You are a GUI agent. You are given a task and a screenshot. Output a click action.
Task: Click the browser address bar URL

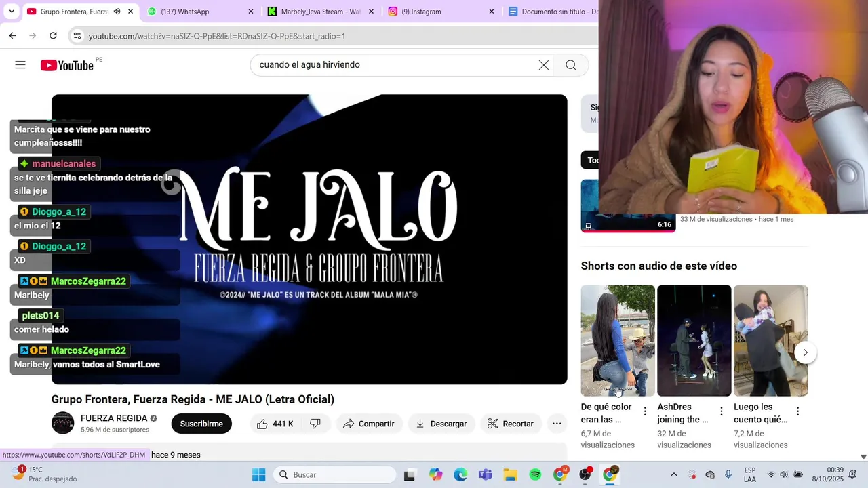[x=217, y=36]
